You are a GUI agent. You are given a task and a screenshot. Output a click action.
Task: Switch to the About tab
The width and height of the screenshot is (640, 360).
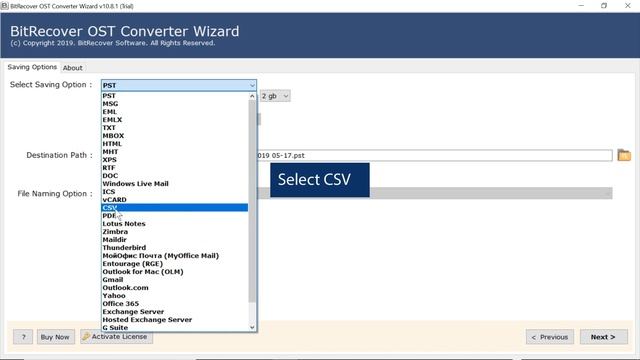[72, 68]
